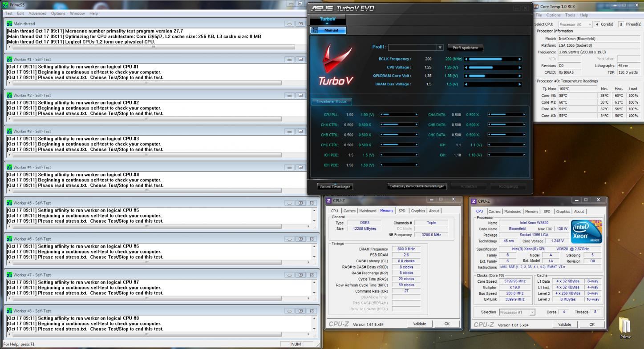
Task: Open the Edit menu in Prime95
Action: [20, 13]
